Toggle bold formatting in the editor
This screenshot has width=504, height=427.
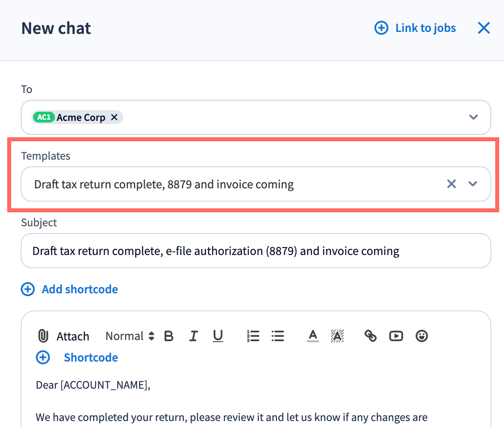pyautogui.click(x=169, y=336)
